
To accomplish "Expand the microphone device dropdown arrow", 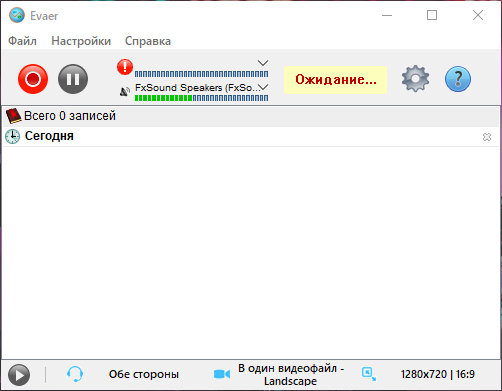I will coord(263,63).
